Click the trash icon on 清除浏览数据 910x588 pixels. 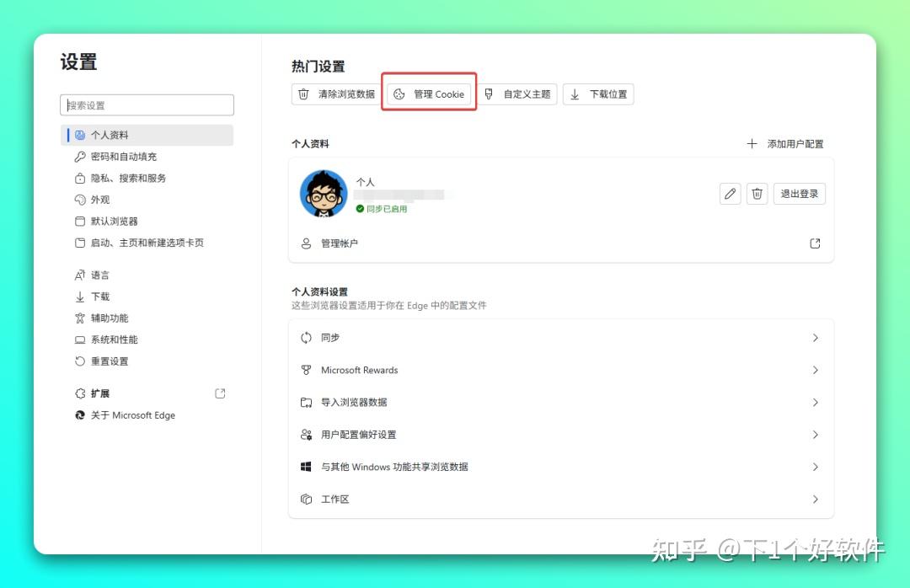point(305,94)
